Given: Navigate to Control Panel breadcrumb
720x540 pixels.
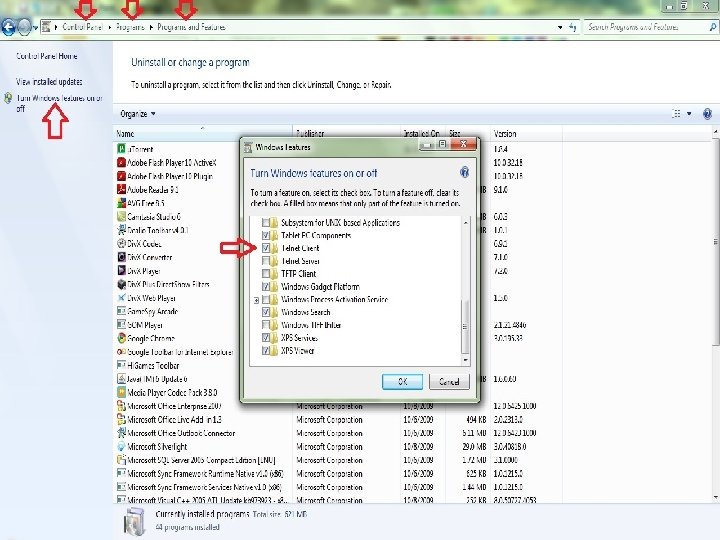Looking at the screenshot, I should (82, 27).
